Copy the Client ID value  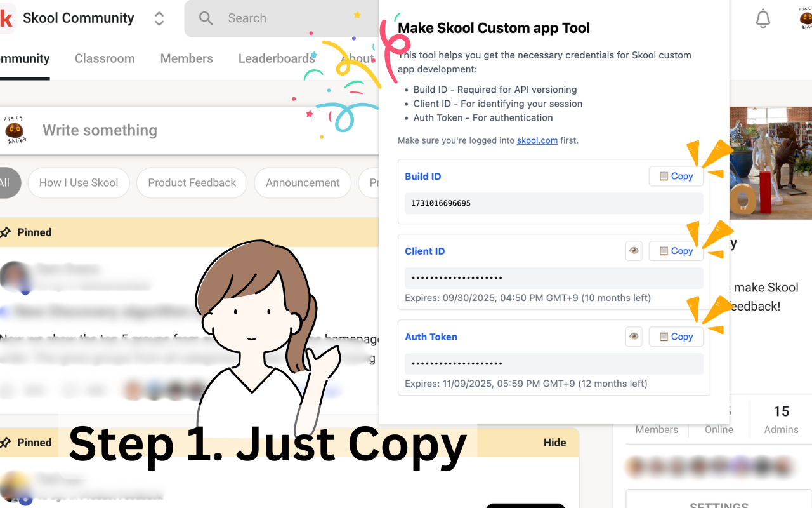676,251
